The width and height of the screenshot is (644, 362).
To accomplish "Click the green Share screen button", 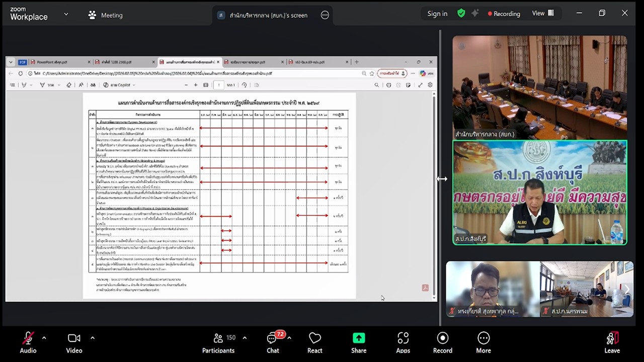I will [359, 342].
